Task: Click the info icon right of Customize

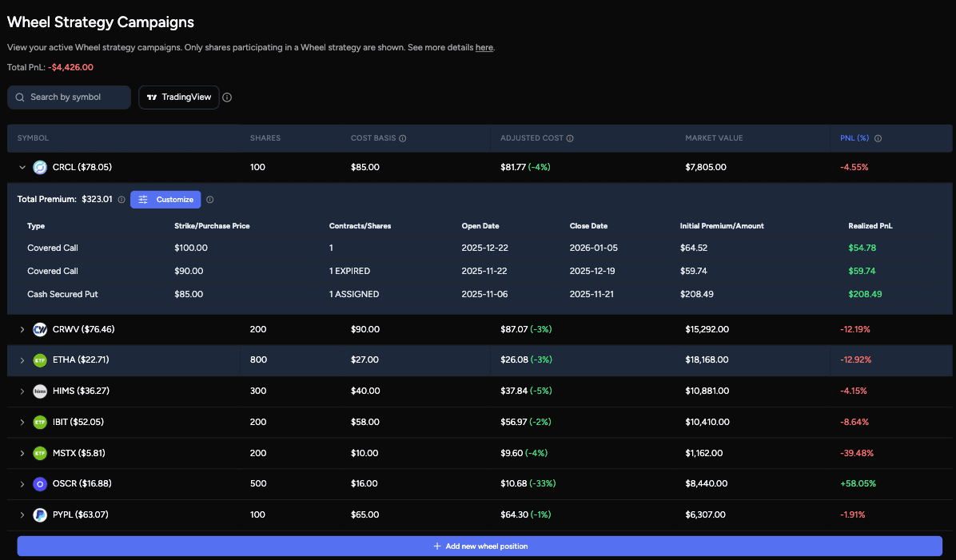Action: (209, 199)
